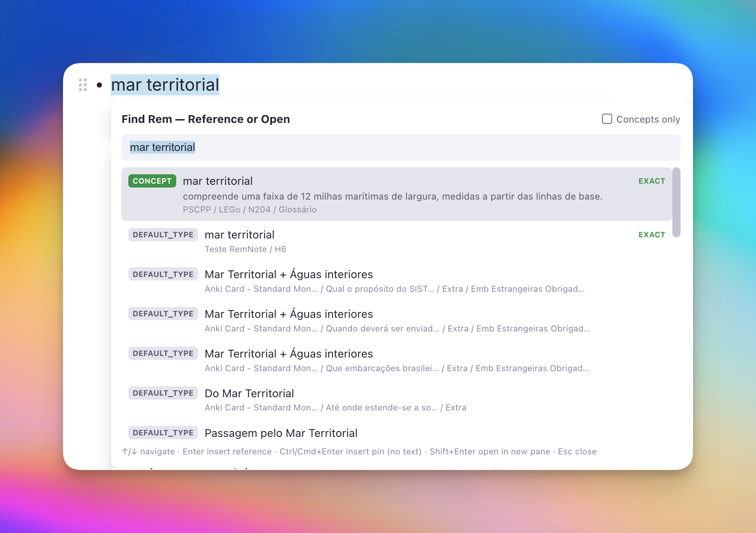Select the mar territorial result under Teste RemNote / H6
This screenshot has height=533, width=756.
tap(397, 241)
